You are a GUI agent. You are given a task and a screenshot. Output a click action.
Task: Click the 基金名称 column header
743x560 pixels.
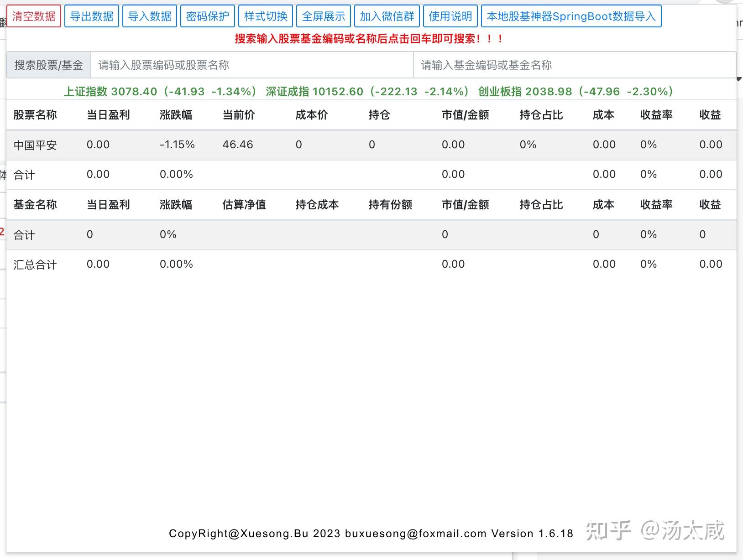[35, 205]
